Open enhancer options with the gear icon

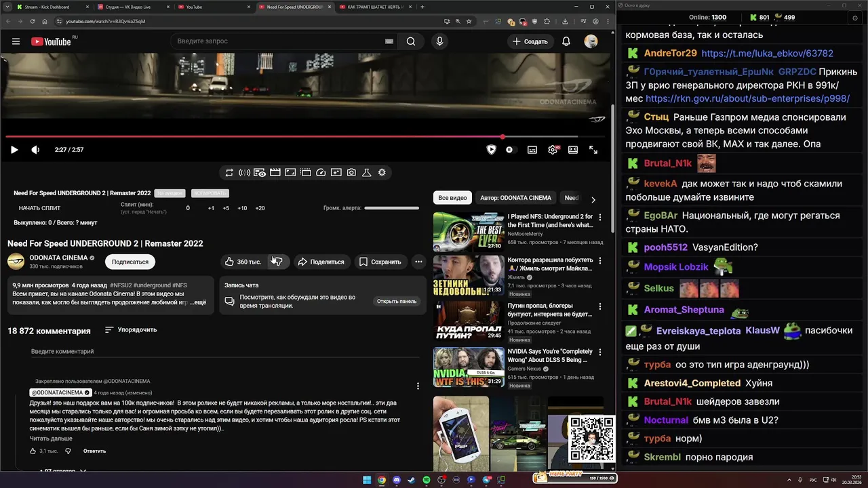(x=382, y=173)
